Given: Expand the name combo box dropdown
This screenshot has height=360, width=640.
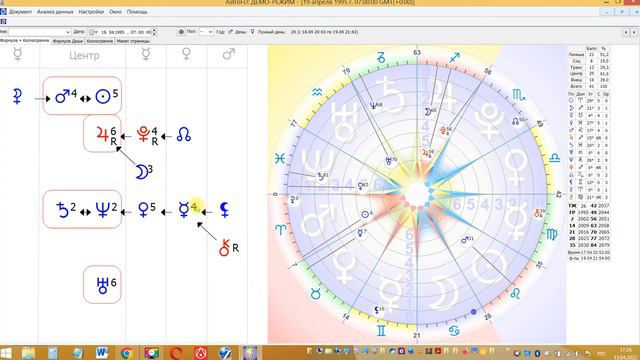Looking at the screenshot, I should (68, 32).
